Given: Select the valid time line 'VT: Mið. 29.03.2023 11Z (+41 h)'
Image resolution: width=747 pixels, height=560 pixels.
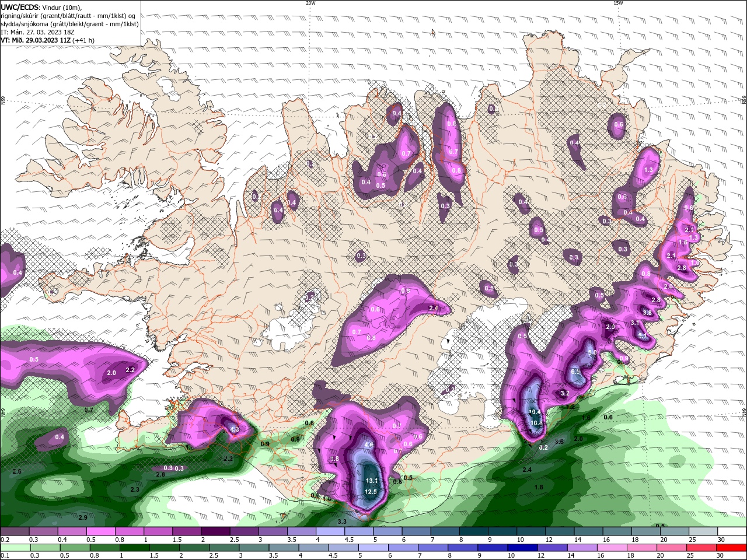Looking at the screenshot, I should tap(48, 40).
